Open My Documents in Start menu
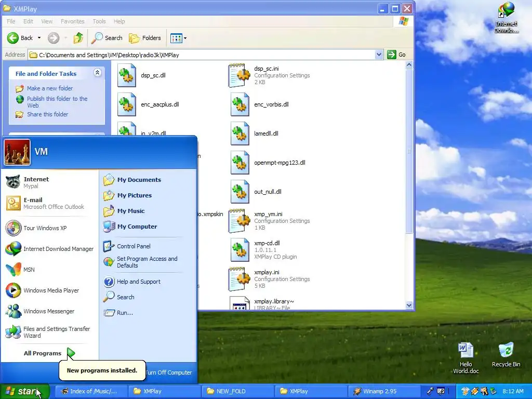 [148, 180]
